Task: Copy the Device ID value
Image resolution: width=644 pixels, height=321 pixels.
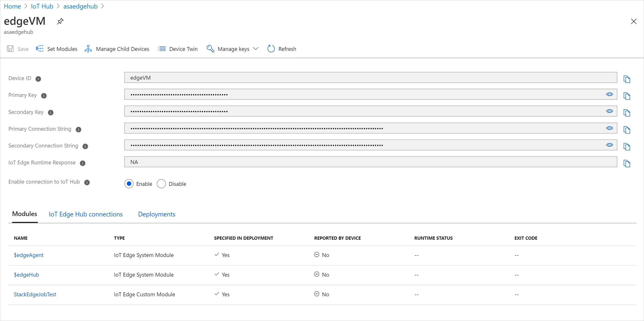Action: pyautogui.click(x=626, y=79)
